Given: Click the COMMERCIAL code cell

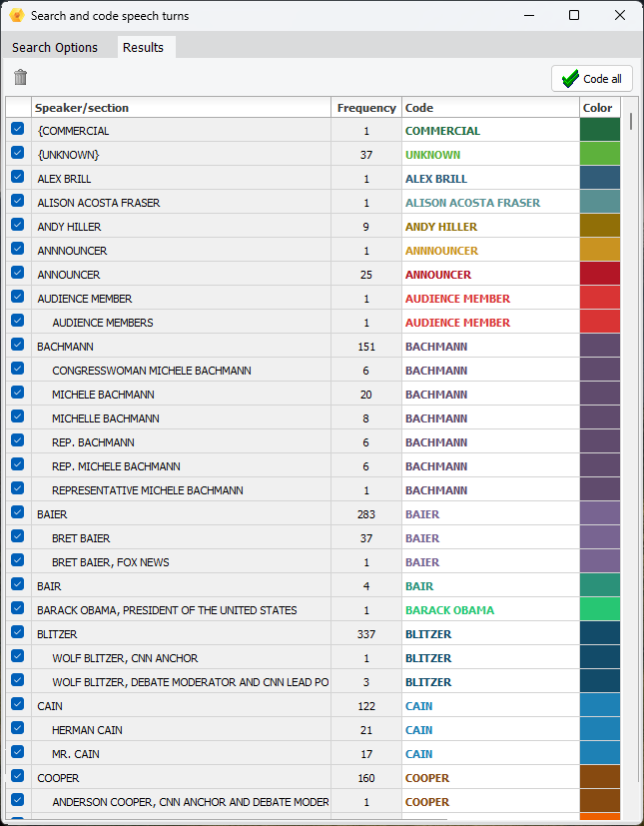Looking at the screenshot, I should pyautogui.click(x=491, y=131).
